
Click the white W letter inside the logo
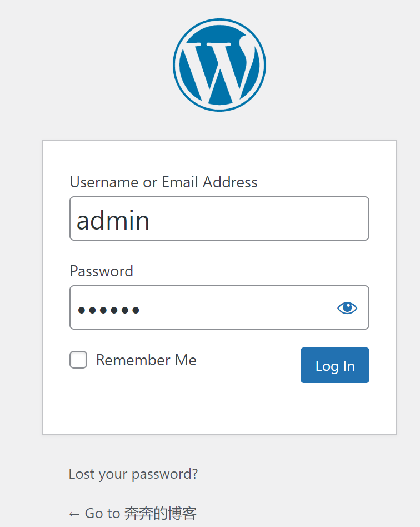pos(216,72)
